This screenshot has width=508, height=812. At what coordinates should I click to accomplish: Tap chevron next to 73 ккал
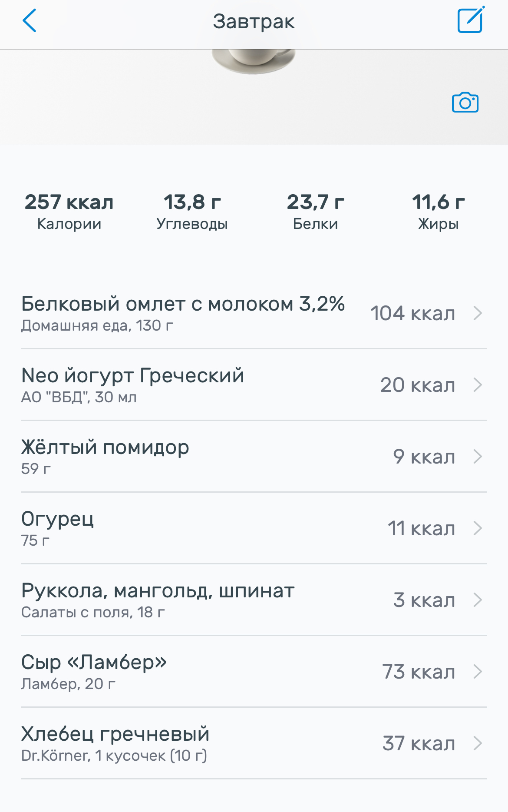478,672
